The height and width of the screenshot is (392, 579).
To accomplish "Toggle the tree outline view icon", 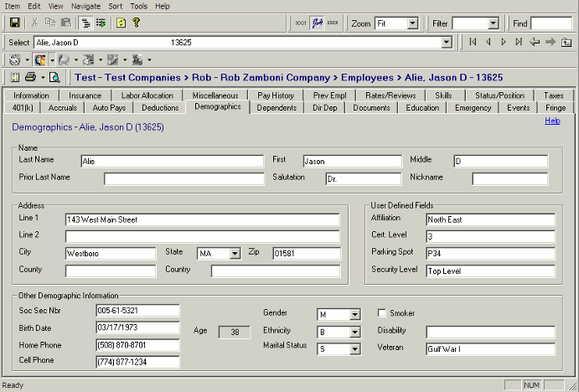I will coord(86,23).
